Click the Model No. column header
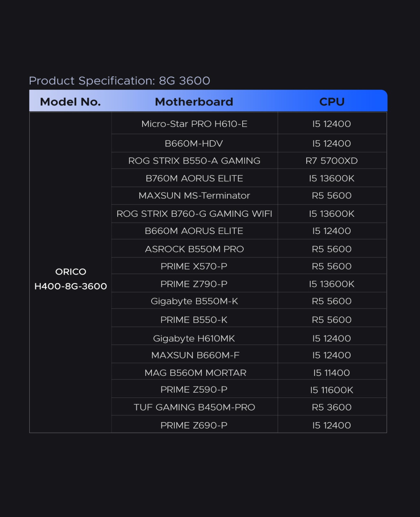The height and width of the screenshot is (517, 420). pos(70,102)
